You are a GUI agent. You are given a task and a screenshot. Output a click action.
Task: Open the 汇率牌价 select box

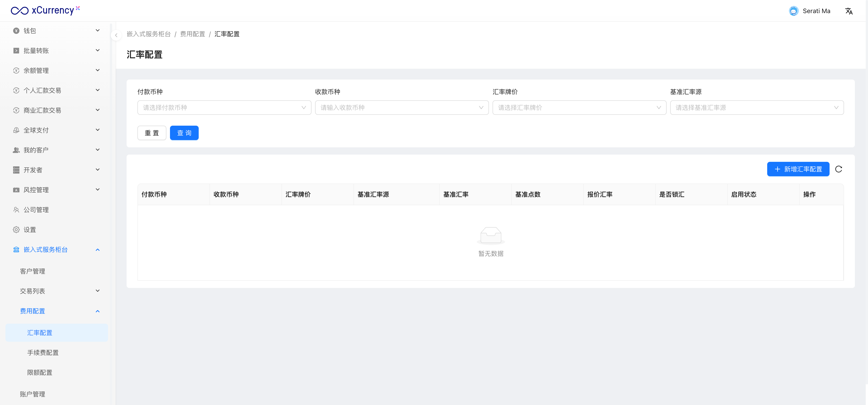coord(579,108)
